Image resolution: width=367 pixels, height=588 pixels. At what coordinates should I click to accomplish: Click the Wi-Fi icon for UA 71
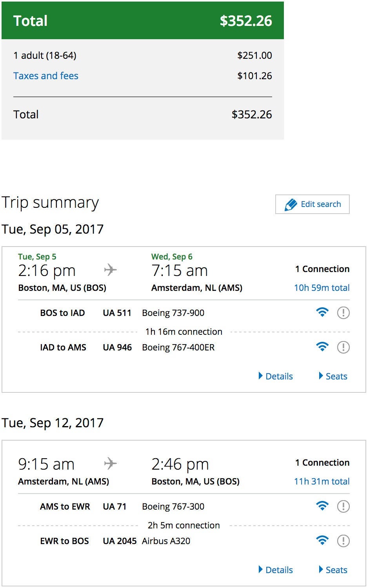click(x=322, y=506)
